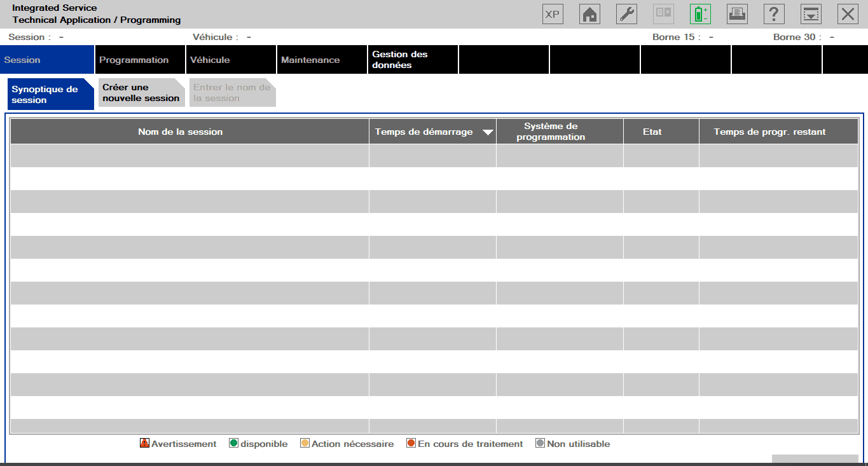The image size is (868, 466).
Task: Click the green battery status icon
Action: click(700, 14)
